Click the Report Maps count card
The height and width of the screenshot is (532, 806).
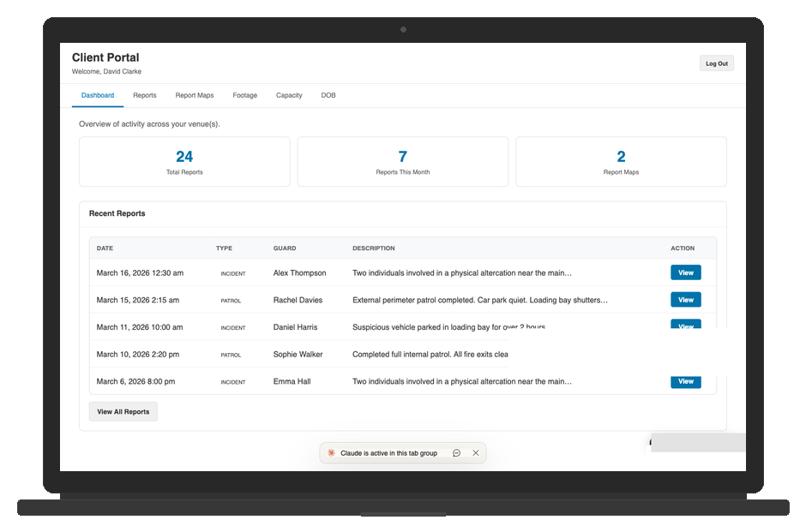[621, 162]
